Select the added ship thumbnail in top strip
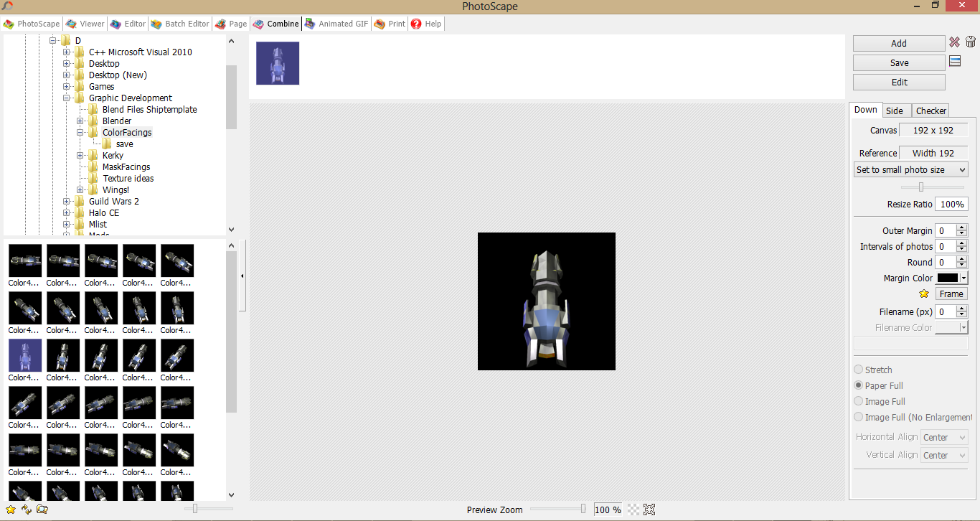This screenshot has height=521, width=980. tap(278, 63)
